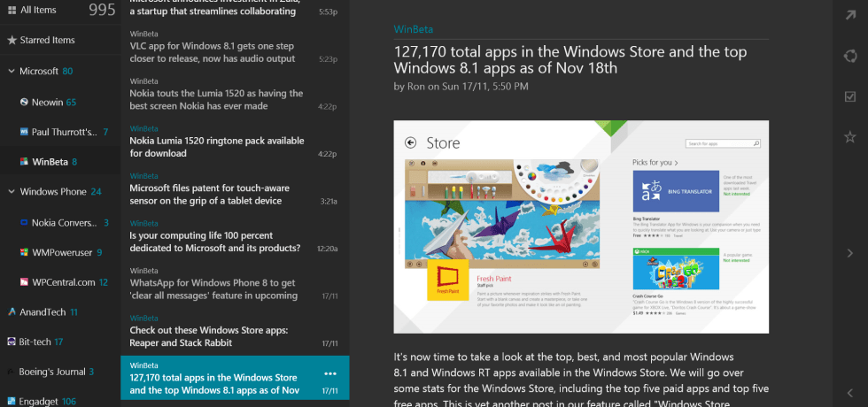Toggle mark as read checkbox icon

click(850, 96)
